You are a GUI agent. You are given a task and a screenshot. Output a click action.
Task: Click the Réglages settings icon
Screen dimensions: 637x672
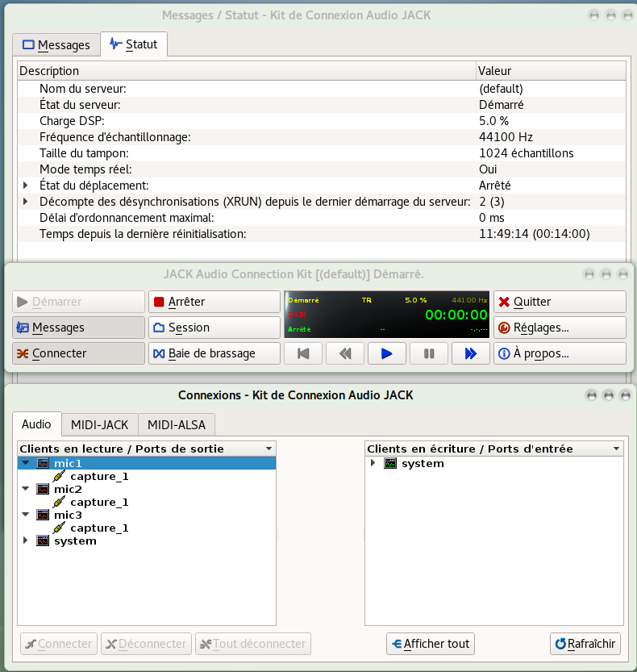coord(504,328)
